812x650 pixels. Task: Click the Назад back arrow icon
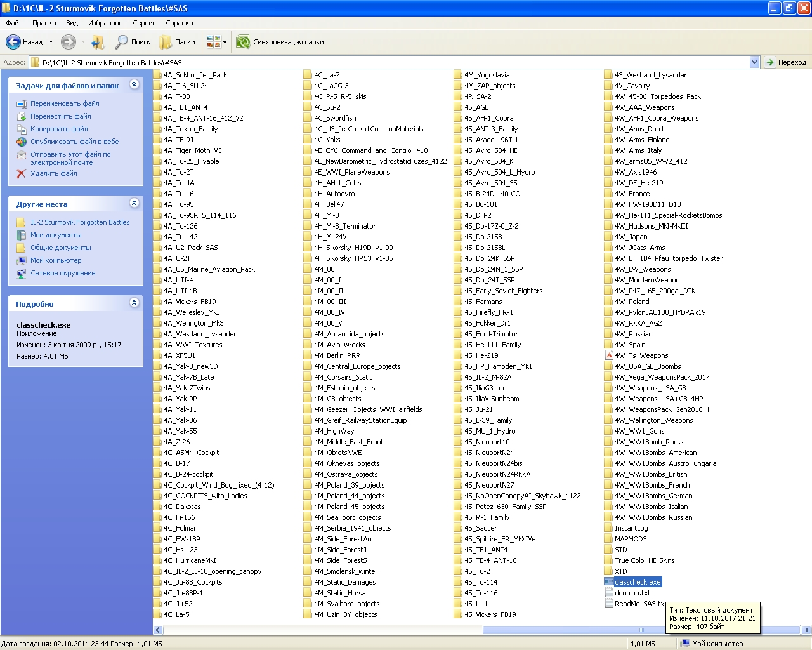coord(13,42)
